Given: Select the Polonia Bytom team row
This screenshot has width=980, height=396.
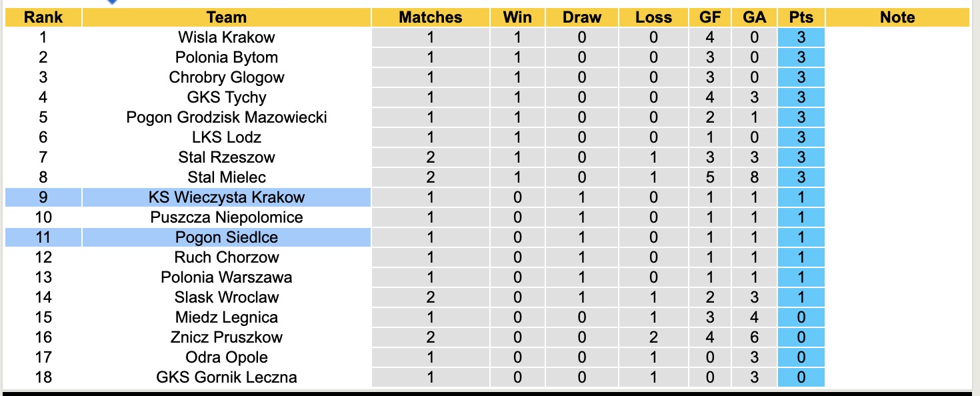Looking at the screenshot, I should (227, 57).
